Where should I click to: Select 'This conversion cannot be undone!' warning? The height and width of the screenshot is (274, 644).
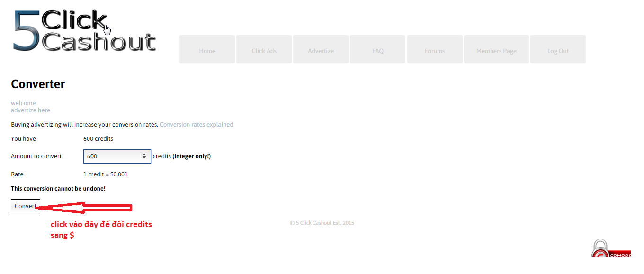click(58, 189)
